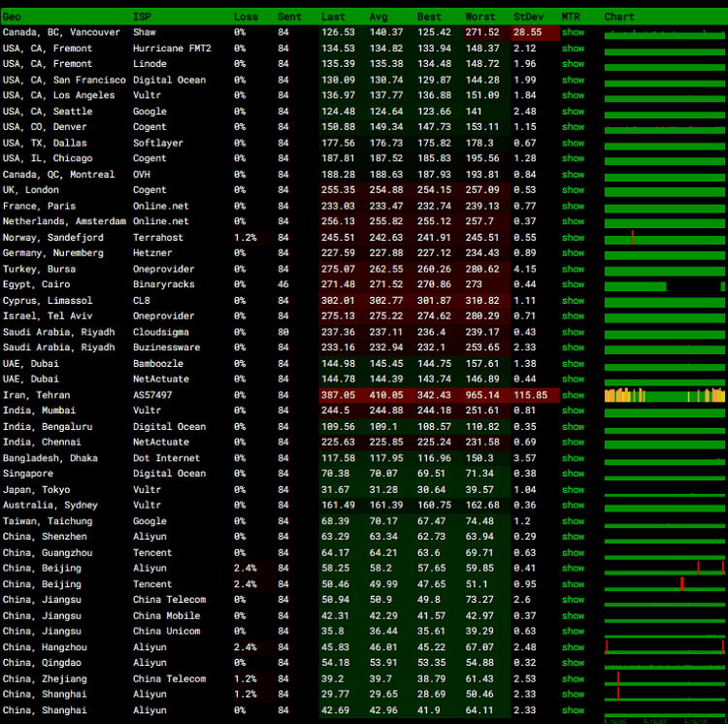Show MTR for San Francisco Digital Ocean
Screen dimensions: 728x724
(573, 80)
